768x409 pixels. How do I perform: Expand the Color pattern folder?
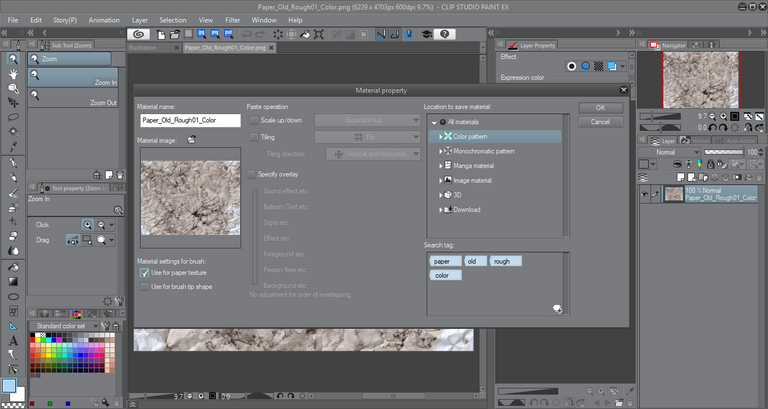click(x=440, y=137)
